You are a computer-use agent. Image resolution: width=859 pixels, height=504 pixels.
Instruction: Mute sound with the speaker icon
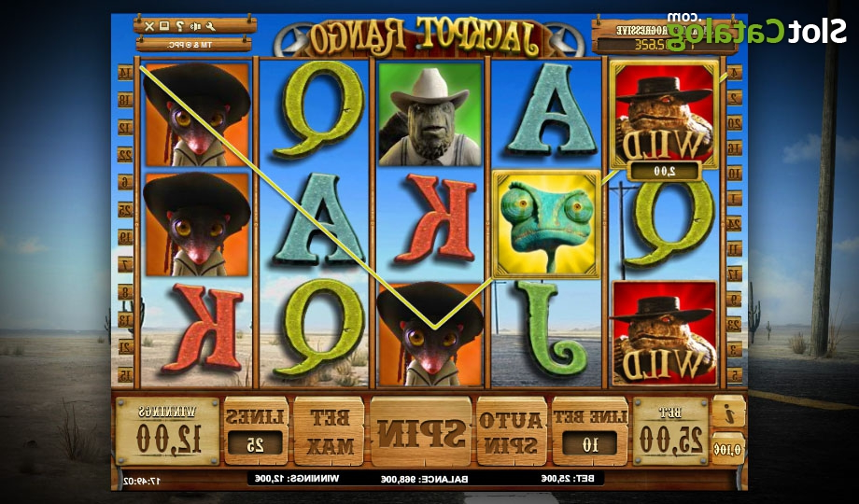click(195, 26)
